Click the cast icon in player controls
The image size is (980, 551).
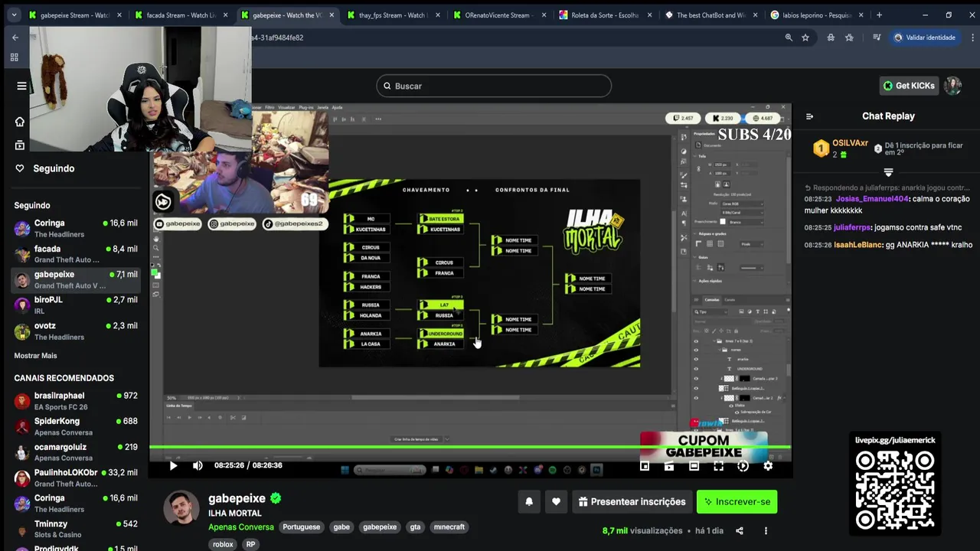(669, 465)
